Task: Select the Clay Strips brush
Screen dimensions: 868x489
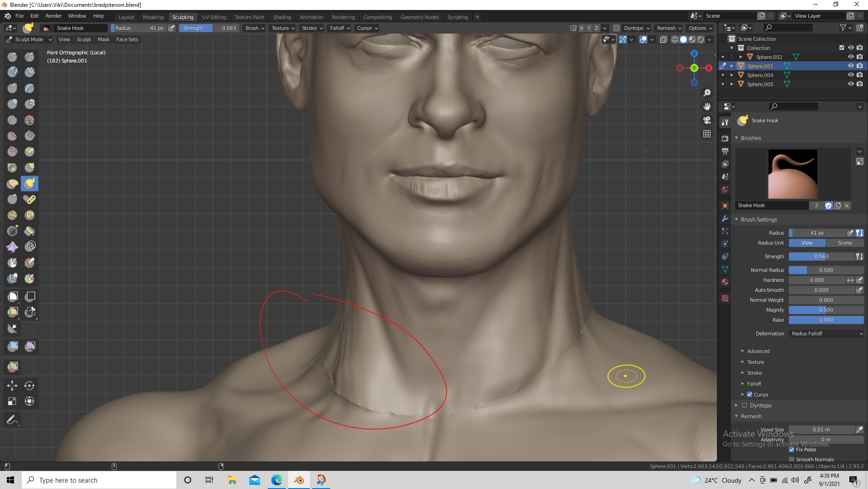Action: coord(29,72)
